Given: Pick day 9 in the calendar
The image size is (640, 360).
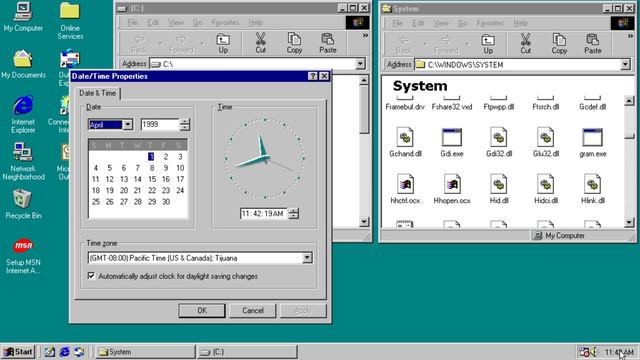Looking at the screenshot, I should 166,168.
